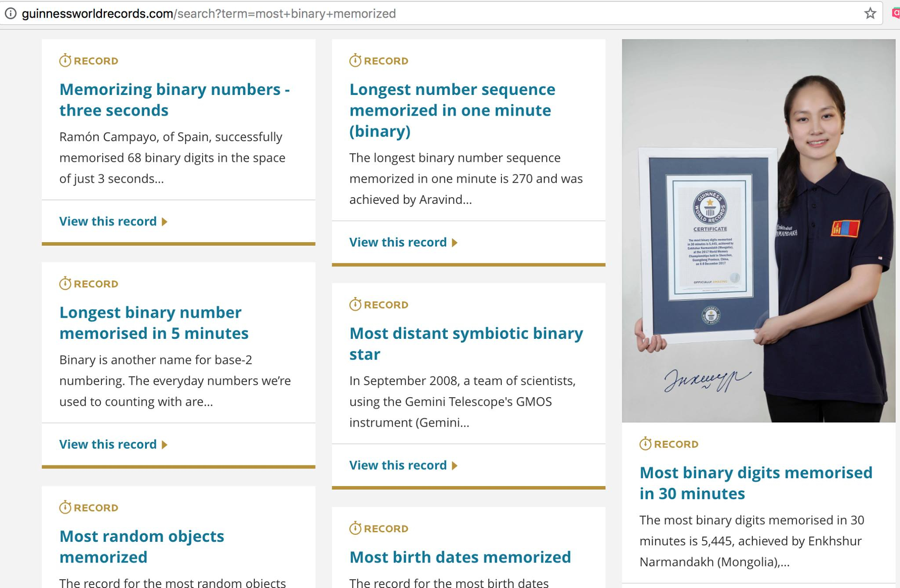Open 'Memorizing binary numbers - three seconds' record
The width and height of the screenshot is (900, 588).
[x=174, y=100]
